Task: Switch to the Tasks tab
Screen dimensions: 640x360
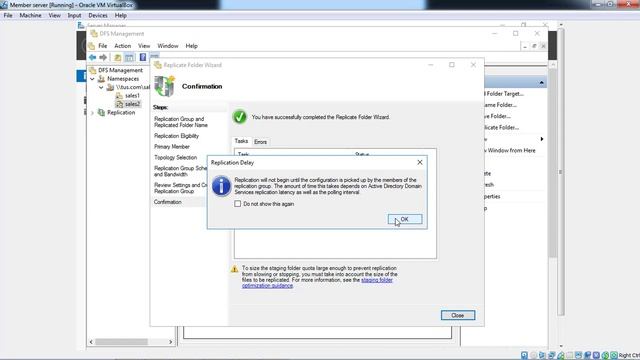Action: pos(241,141)
